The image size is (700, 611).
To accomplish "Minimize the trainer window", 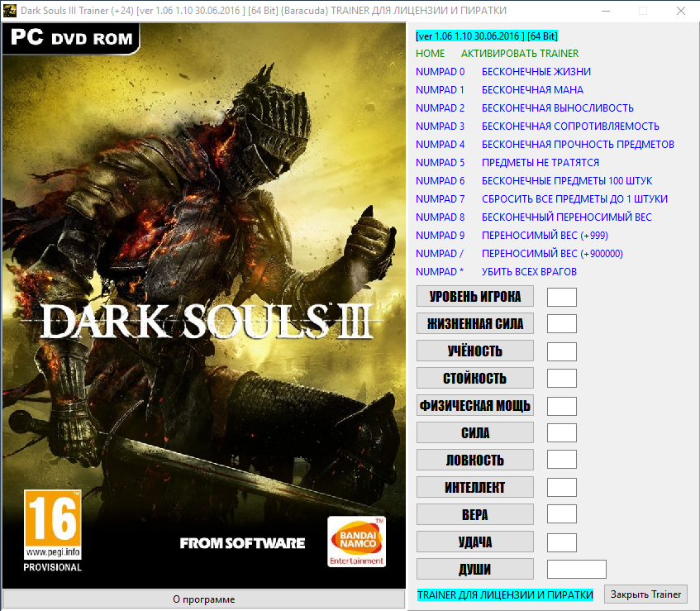I will coord(605,11).
